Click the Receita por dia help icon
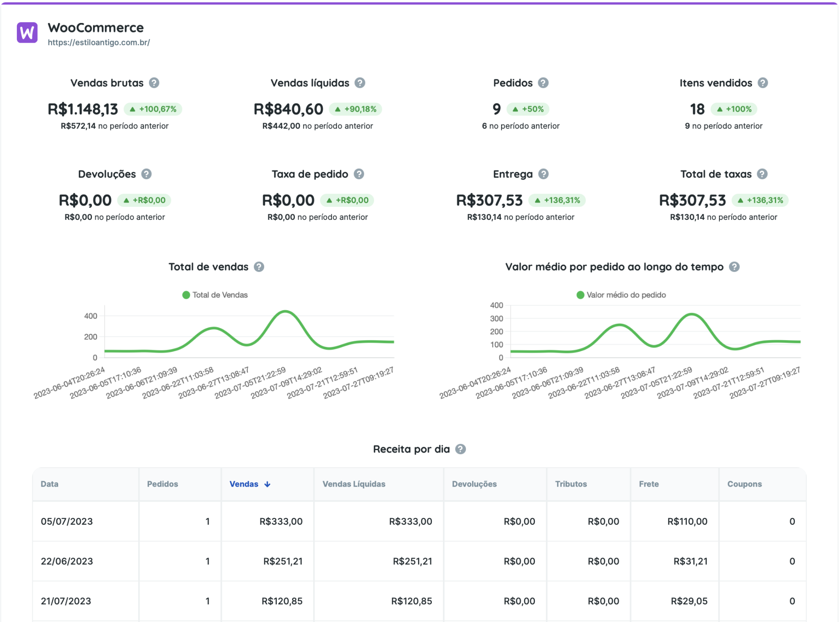Screen dimensions: 840x622 click(460, 449)
